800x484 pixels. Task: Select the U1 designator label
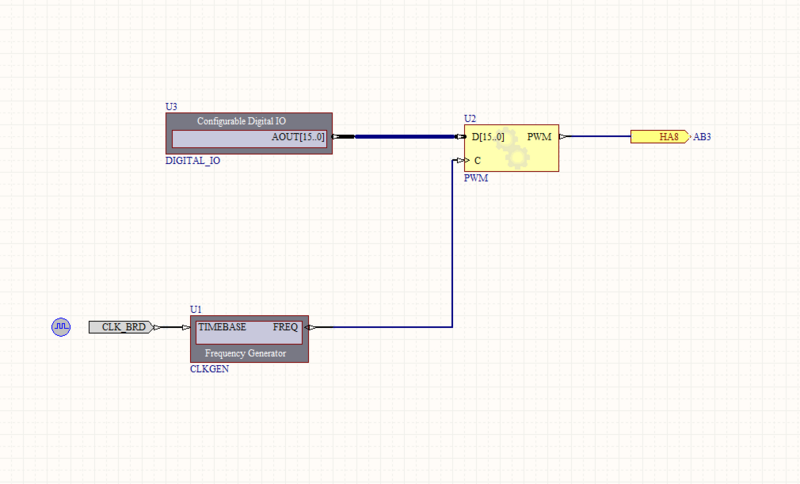coord(196,309)
